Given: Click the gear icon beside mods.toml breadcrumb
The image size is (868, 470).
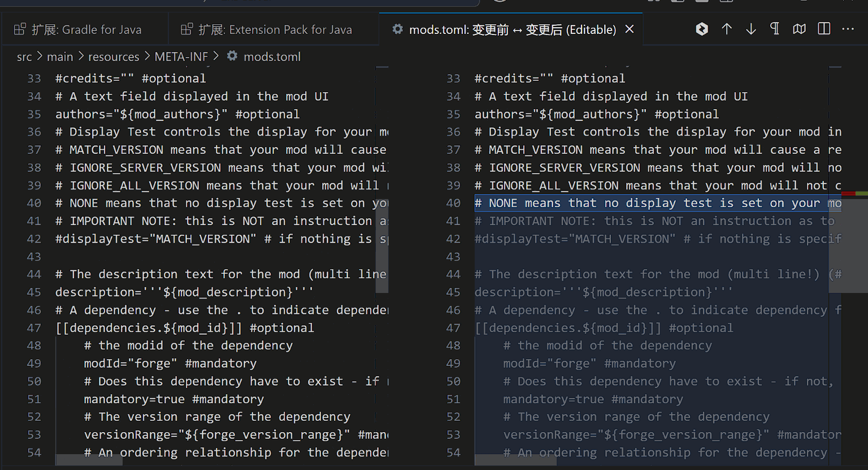Looking at the screenshot, I should [x=232, y=56].
